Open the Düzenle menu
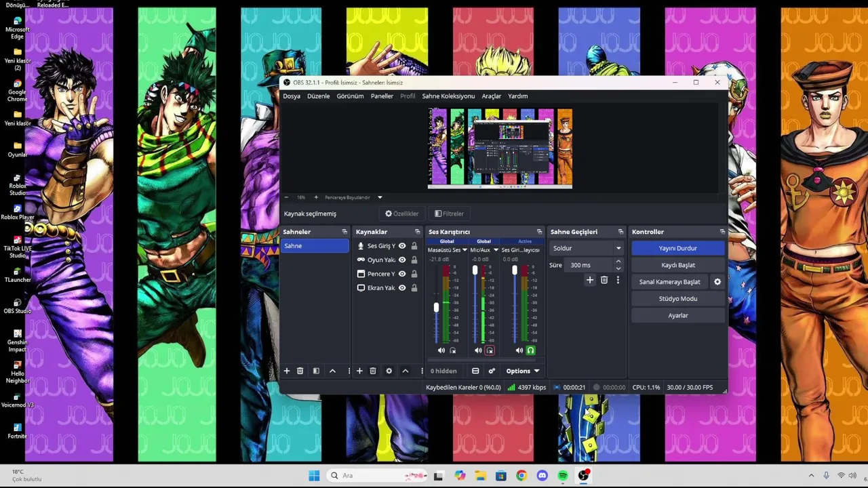868x488 pixels. coord(318,96)
